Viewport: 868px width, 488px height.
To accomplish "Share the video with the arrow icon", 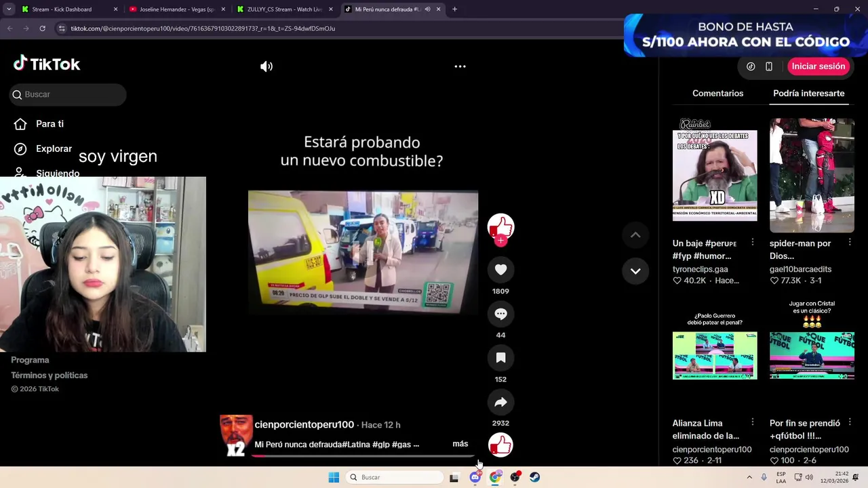I will pyautogui.click(x=500, y=402).
